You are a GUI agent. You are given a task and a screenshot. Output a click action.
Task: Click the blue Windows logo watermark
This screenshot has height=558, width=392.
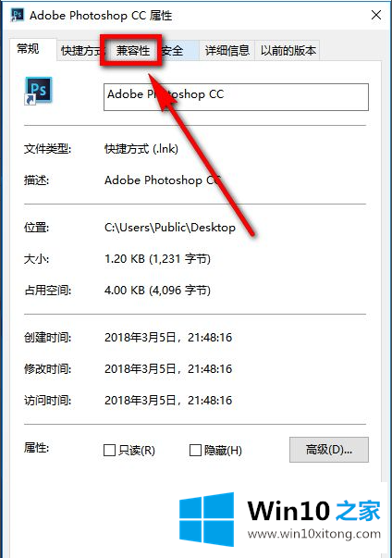click(x=206, y=519)
